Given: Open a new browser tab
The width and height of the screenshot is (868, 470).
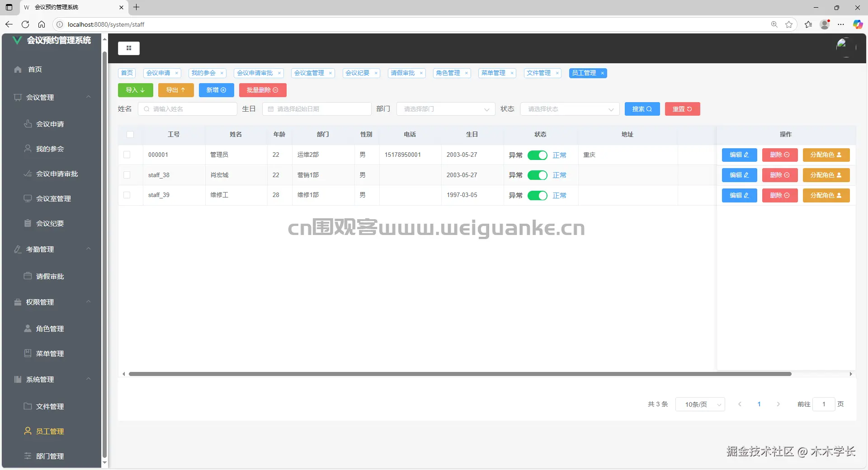Looking at the screenshot, I should 136,7.
